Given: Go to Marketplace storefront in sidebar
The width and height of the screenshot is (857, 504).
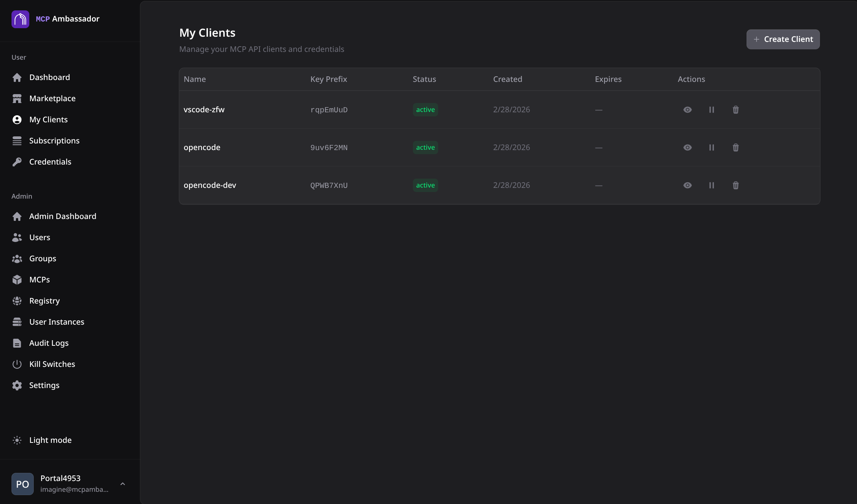Looking at the screenshot, I should click(52, 98).
